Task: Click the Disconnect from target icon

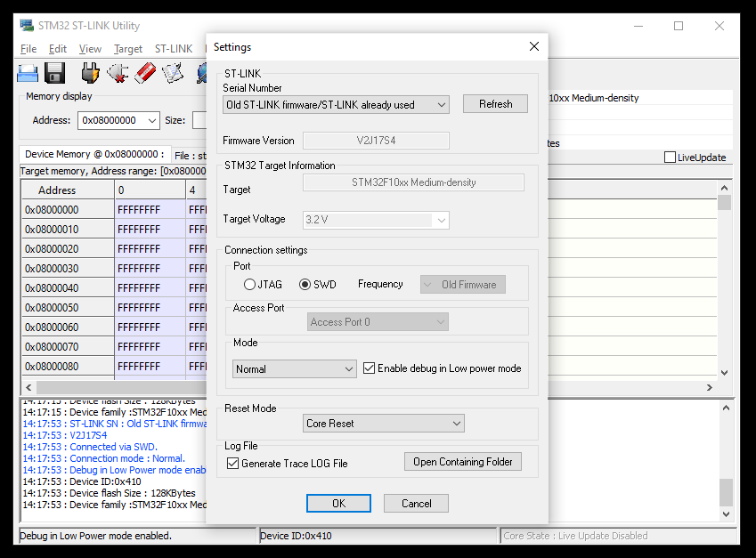Action: pyautogui.click(x=118, y=73)
